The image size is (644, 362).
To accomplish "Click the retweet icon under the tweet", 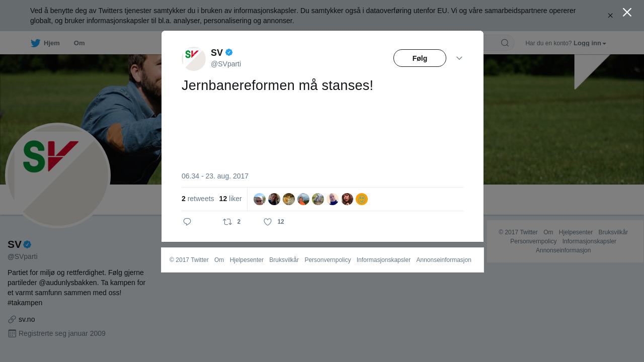I will 227,222.
